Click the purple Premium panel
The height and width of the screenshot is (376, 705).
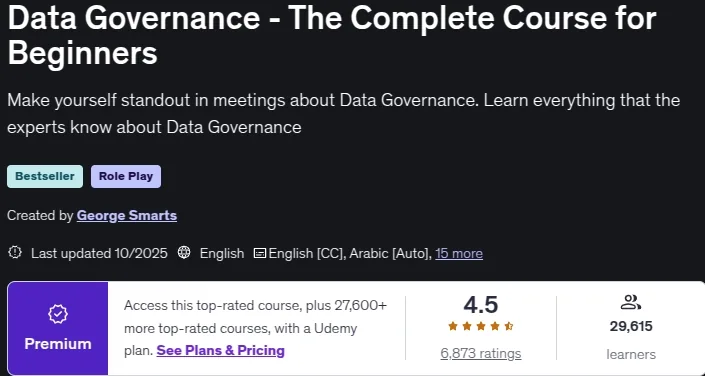(58, 328)
